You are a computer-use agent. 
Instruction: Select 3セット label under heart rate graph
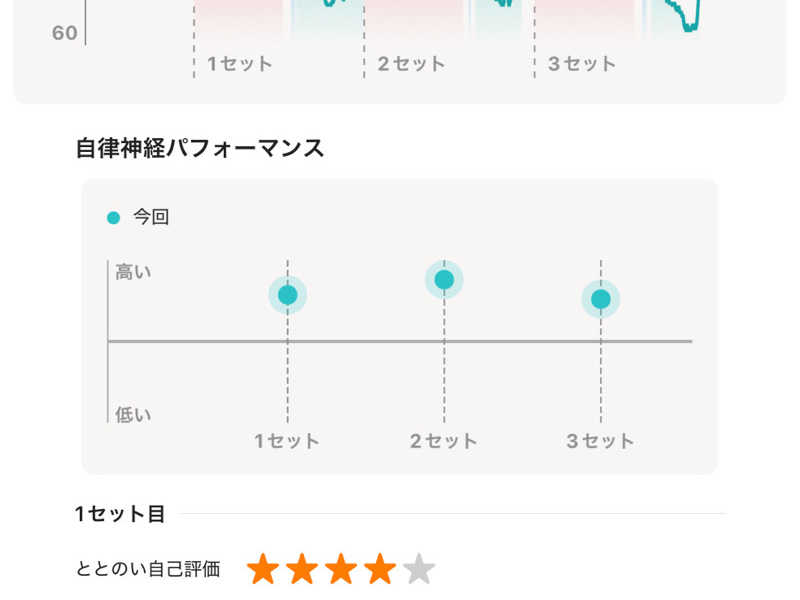(581, 64)
